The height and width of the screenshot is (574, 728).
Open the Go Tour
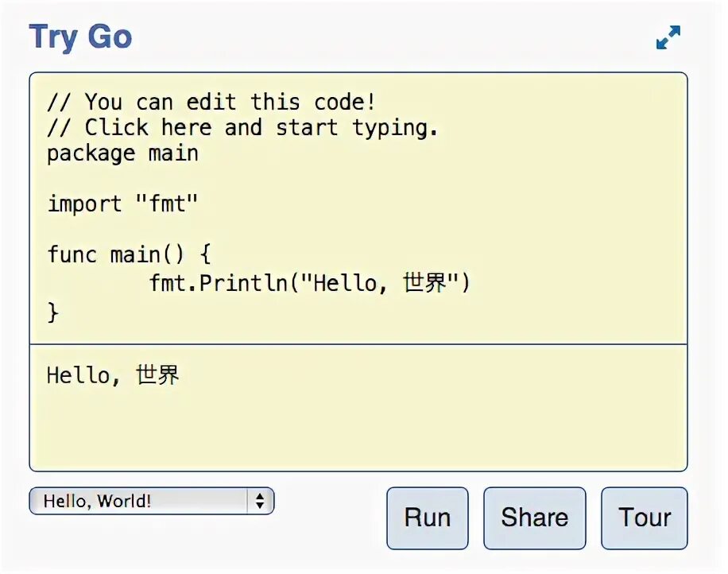pyautogui.click(x=644, y=518)
